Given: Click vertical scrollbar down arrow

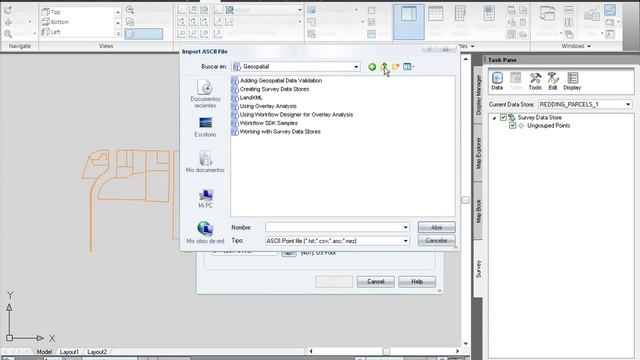Looking at the screenshot, I should [465, 344].
